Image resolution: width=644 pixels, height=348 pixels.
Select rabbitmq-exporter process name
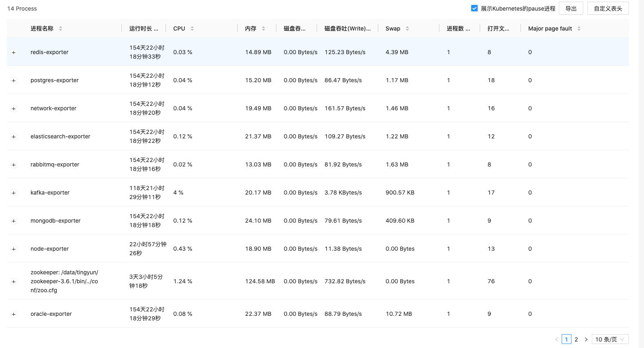55,164
